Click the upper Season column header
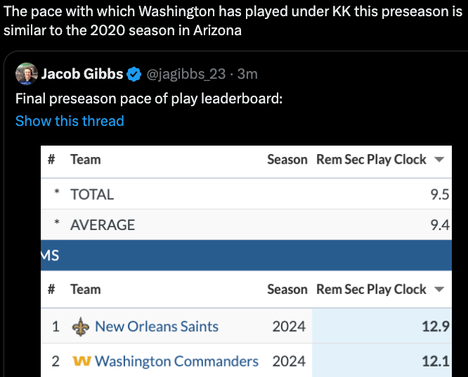The image size is (468, 377). click(287, 160)
